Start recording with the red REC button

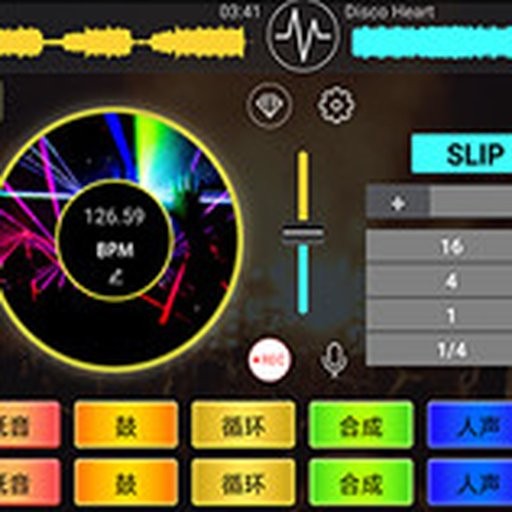click(269, 360)
